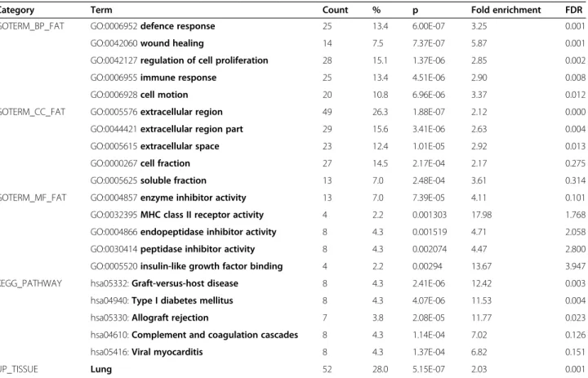Click percentage '26.3' for extracellular region
The width and height of the screenshot is (588, 378).
[381, 112]
